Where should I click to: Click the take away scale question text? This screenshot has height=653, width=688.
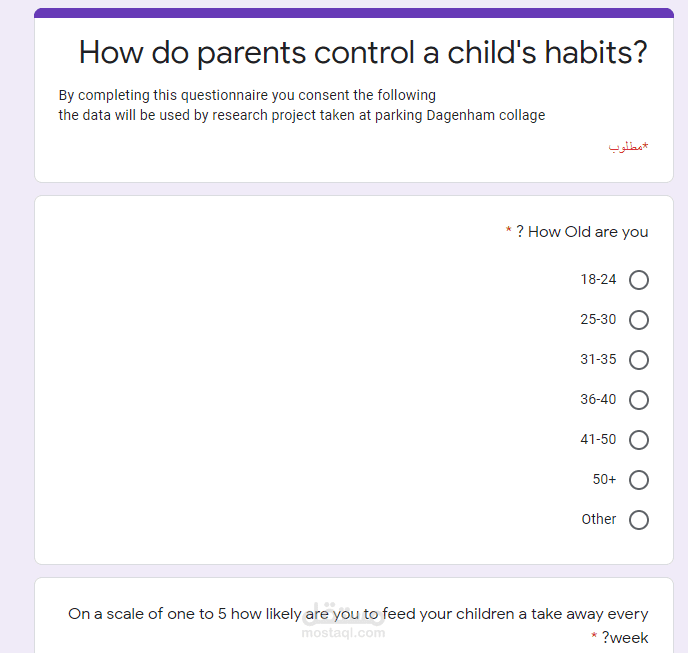coord(358,614)
